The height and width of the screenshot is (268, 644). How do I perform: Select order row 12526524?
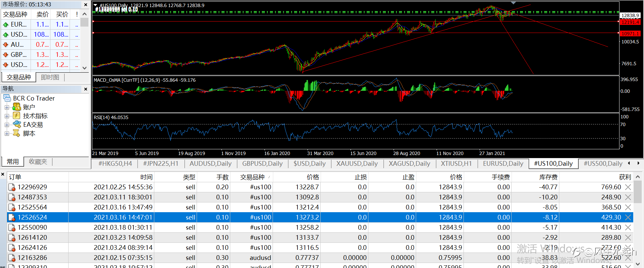tap(320, 218)
